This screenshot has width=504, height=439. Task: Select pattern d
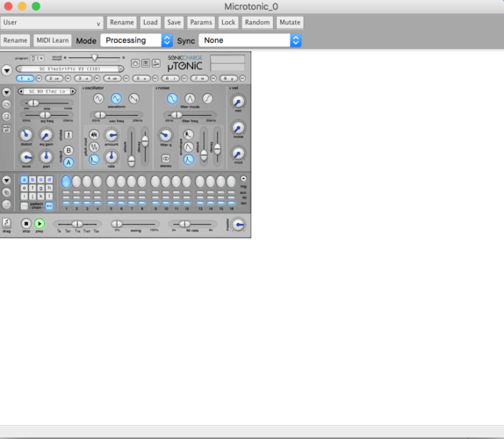(49, 180)
